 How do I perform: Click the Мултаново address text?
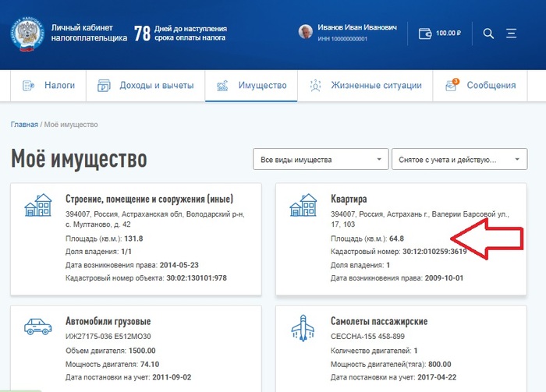click(155, 219)
